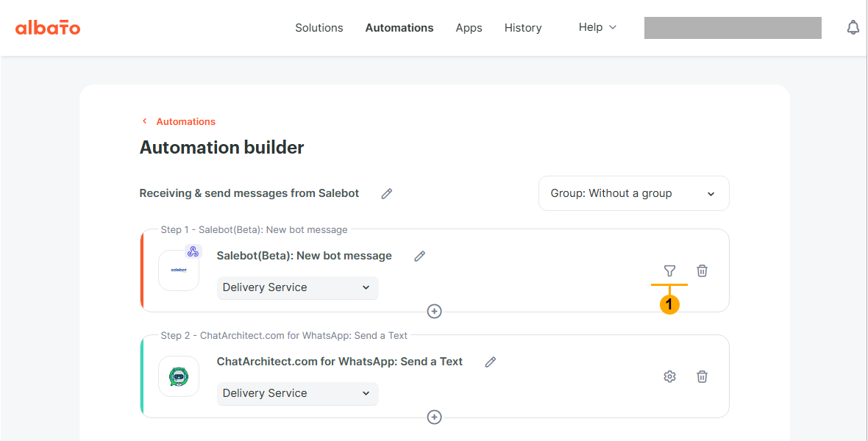Go to the Automations section
Viewport: 868px width, 441px height.
[399, 28]
